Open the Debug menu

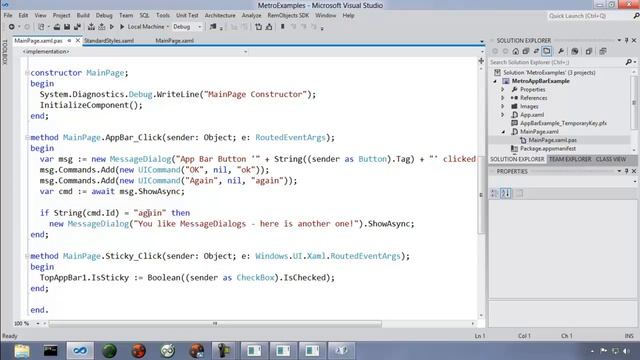[x=104, y=16]
